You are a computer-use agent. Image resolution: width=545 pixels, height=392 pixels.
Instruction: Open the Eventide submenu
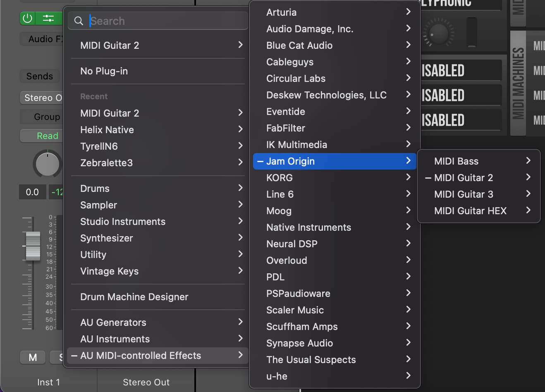tap(335, 111)
